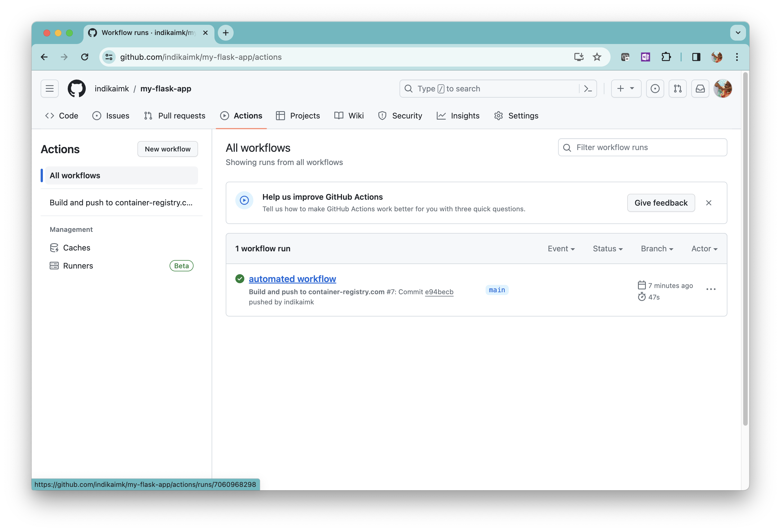Focus the Type / to search box
The width and height of the screenshot is (781, 532).
pyautogui.click(x=498, y=89)
